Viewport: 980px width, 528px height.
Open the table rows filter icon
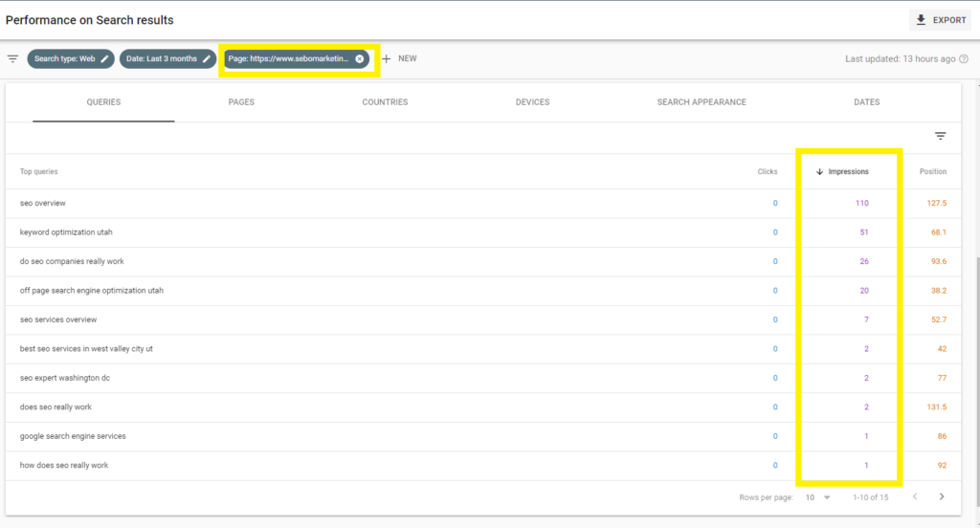click(x=940, y=136)
